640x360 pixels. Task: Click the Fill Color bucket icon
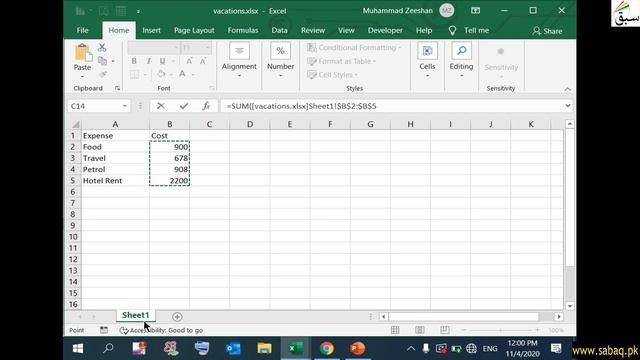click(x=161, y=74)
